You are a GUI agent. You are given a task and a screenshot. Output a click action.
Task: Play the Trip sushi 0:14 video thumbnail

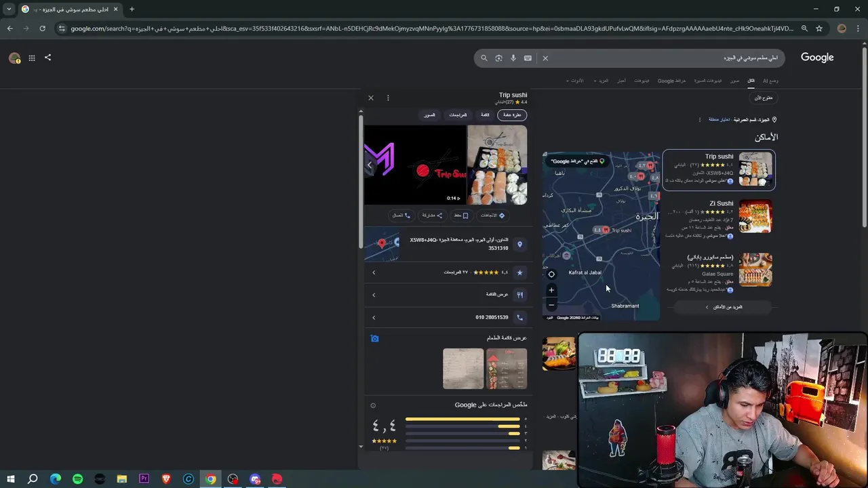click(415, 165)
